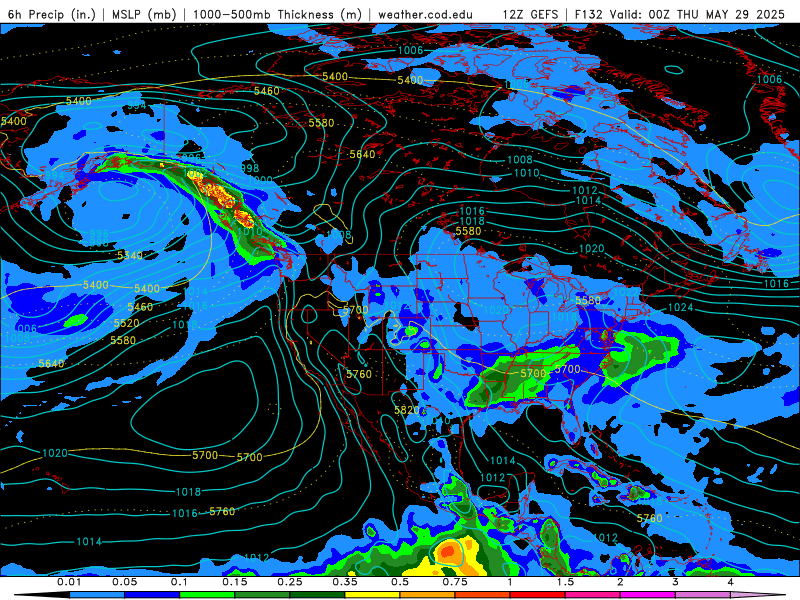Click the '0.35' legend value

345,582
